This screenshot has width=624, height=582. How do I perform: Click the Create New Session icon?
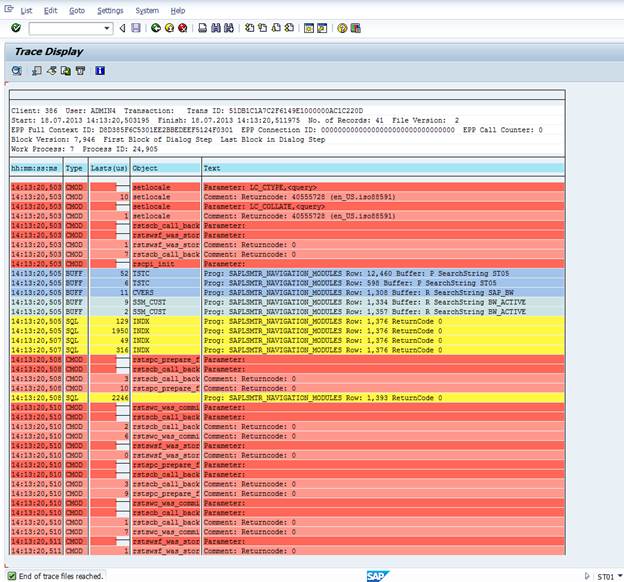click(x=309, y=28)
